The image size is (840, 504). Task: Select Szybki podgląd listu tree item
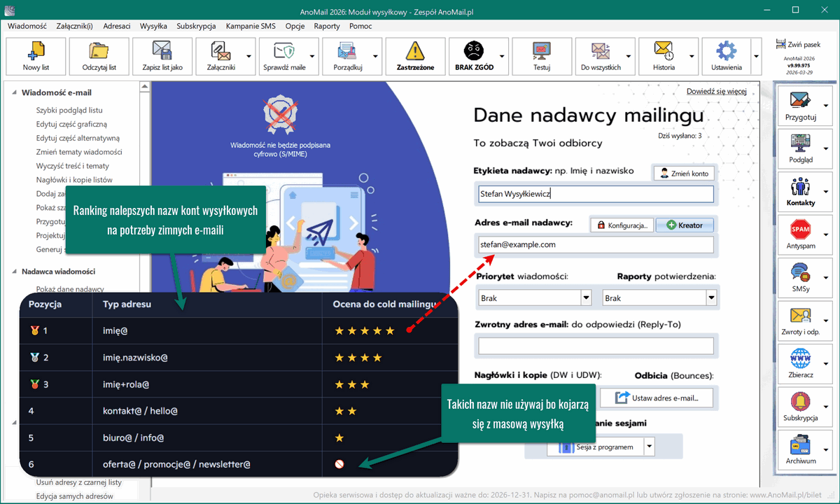pyautogui.click(x=69, y=110)
